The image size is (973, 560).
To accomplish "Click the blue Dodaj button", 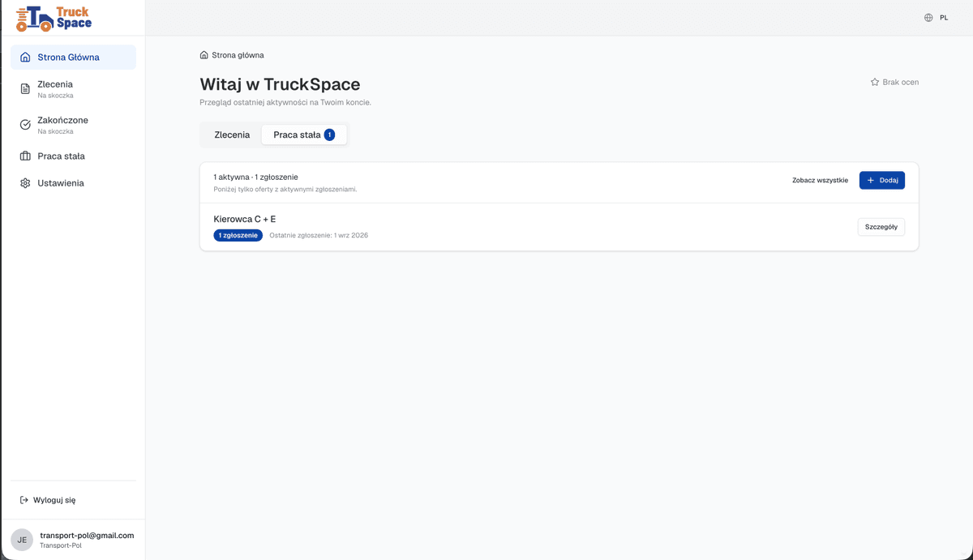I will coord(882,180).
